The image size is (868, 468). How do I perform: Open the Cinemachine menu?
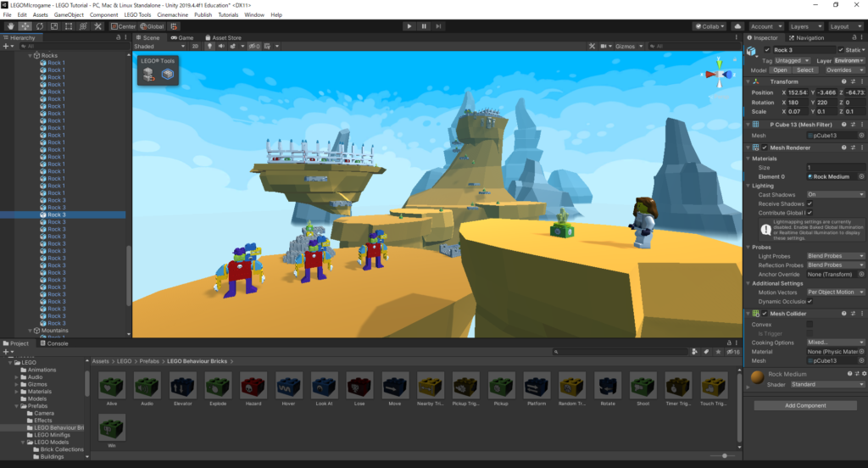(172, 15)
